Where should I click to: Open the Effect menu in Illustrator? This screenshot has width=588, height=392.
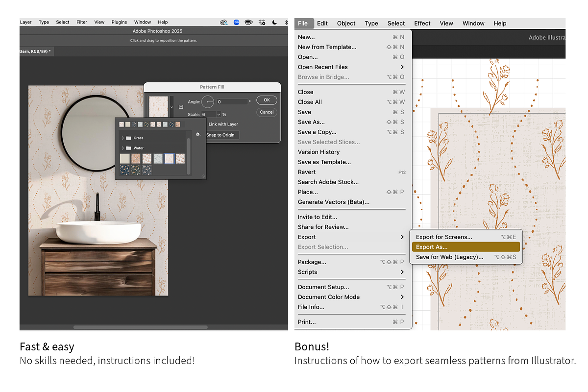[x=422, y=23]
